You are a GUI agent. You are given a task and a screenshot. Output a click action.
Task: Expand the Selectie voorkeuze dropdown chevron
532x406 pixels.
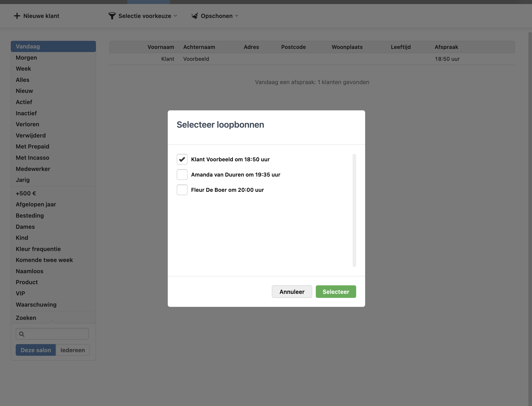coord(176,16)
